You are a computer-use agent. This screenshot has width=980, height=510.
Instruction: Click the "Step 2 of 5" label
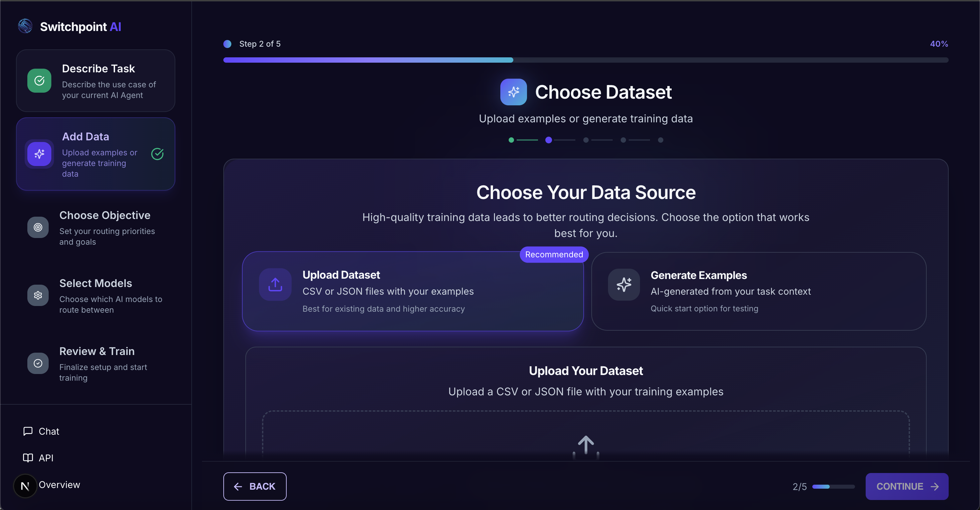pos(260,44)
